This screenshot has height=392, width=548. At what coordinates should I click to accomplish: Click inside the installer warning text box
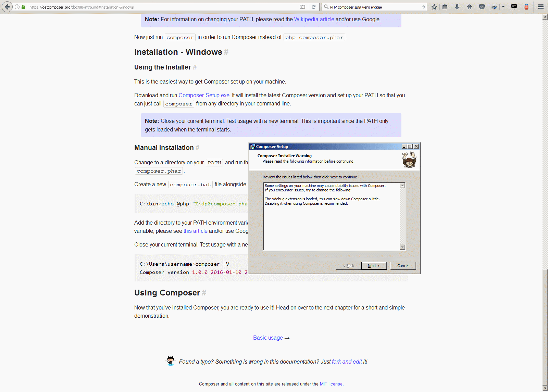pos(332,216)
